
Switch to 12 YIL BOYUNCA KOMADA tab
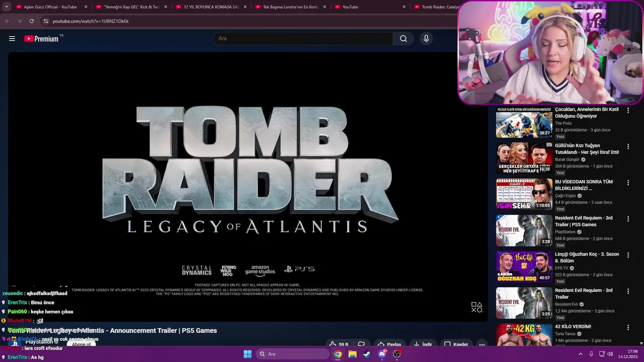click(x=211, y=7)
